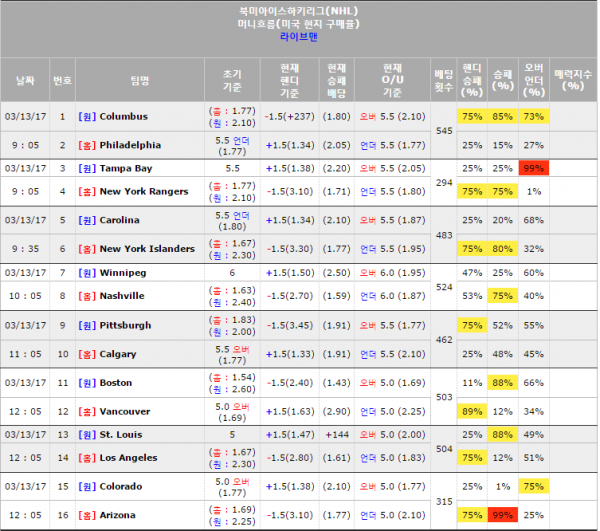The height and width of the screenshot is (531, 600).
Task: Click the 85% win cell for Columbus
Action: tap(503, 116)
